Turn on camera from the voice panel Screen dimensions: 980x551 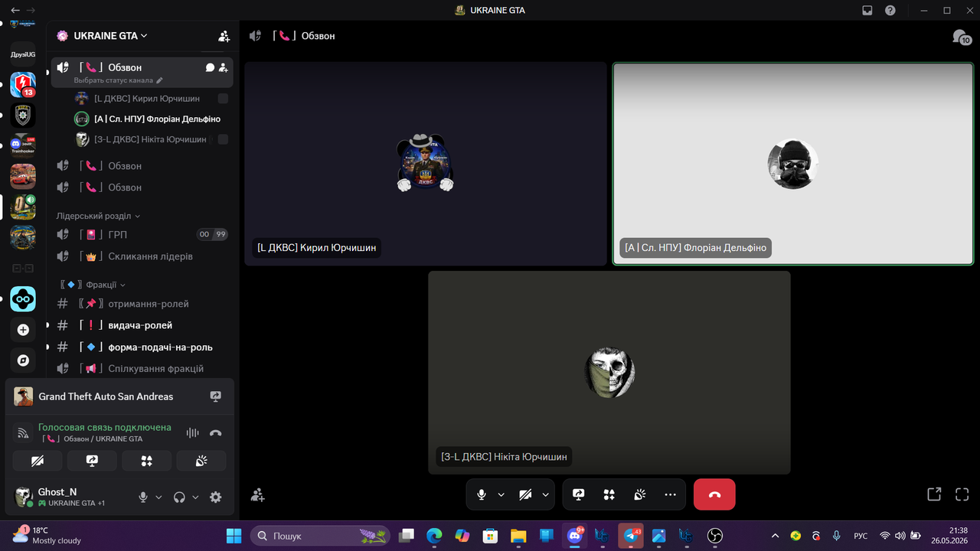tap(38, 461)
